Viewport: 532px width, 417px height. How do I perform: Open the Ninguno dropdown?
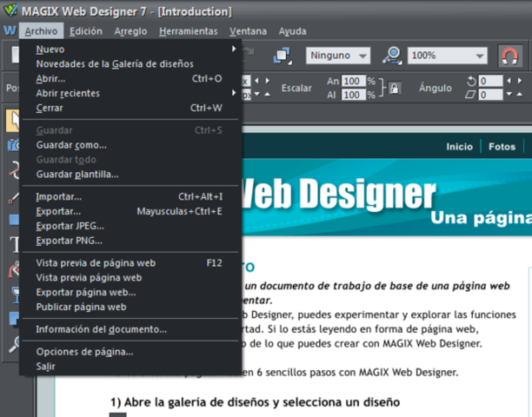(x=338, y=56)
